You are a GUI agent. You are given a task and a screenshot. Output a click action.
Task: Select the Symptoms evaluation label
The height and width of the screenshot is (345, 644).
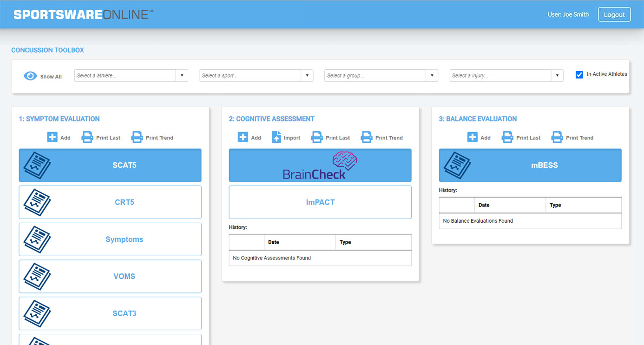pyautogui.click(x=125, y=239)
